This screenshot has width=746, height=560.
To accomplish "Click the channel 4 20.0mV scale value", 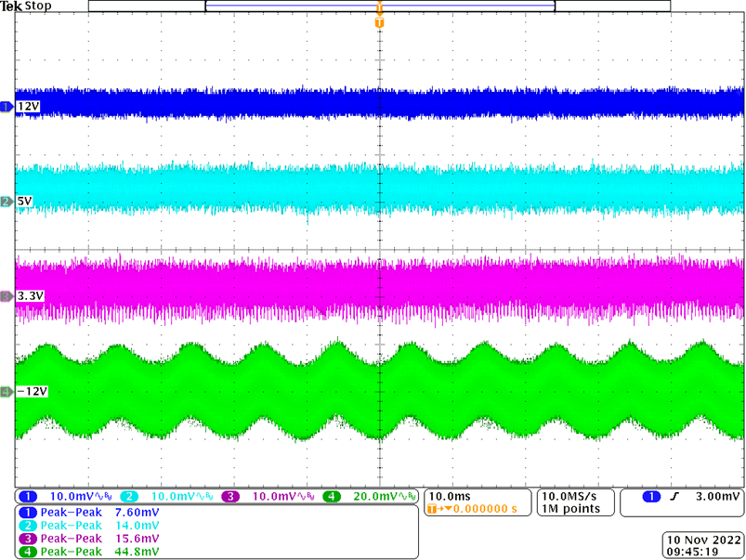I will point(375,496).
